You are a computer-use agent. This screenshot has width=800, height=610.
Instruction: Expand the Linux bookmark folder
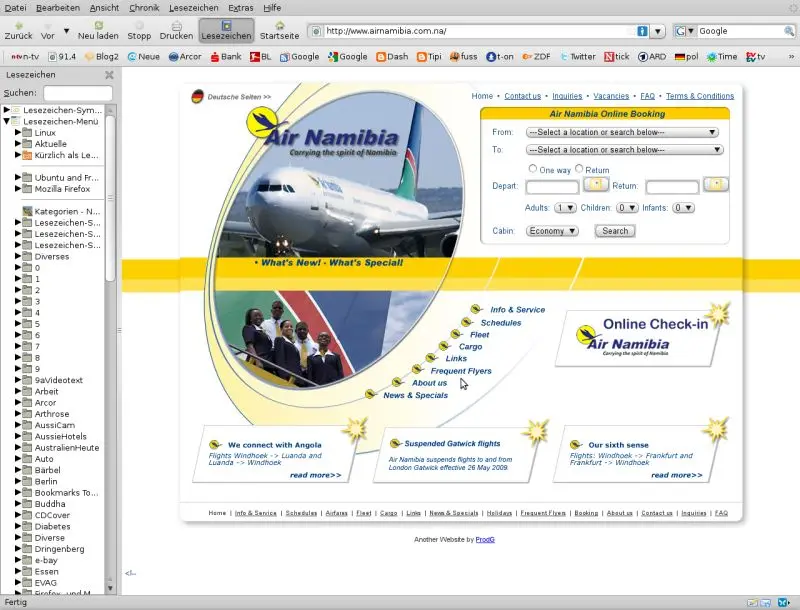18,133
